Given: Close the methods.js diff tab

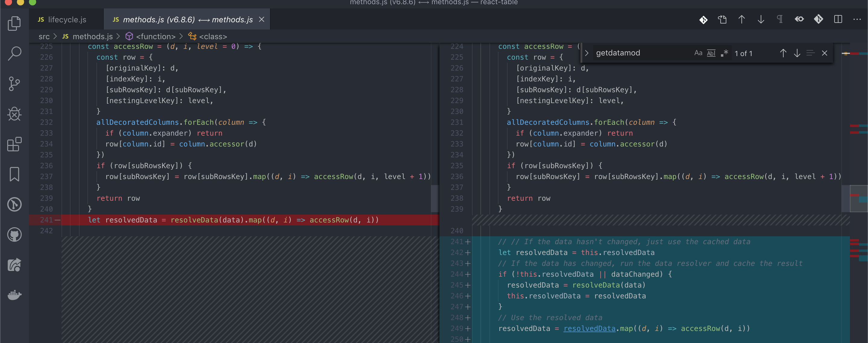Looking at the screenshot, I should coord(262,20).
